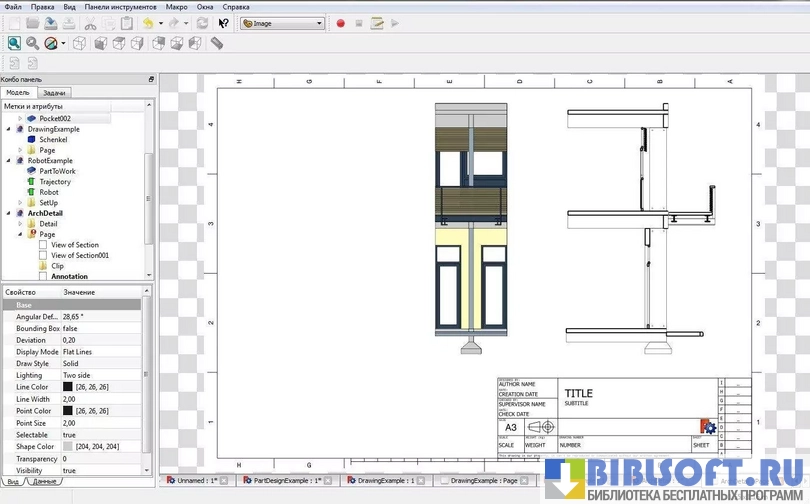Select the Trajectory tree item
The image size is (810, 504).
click(55, 182)
